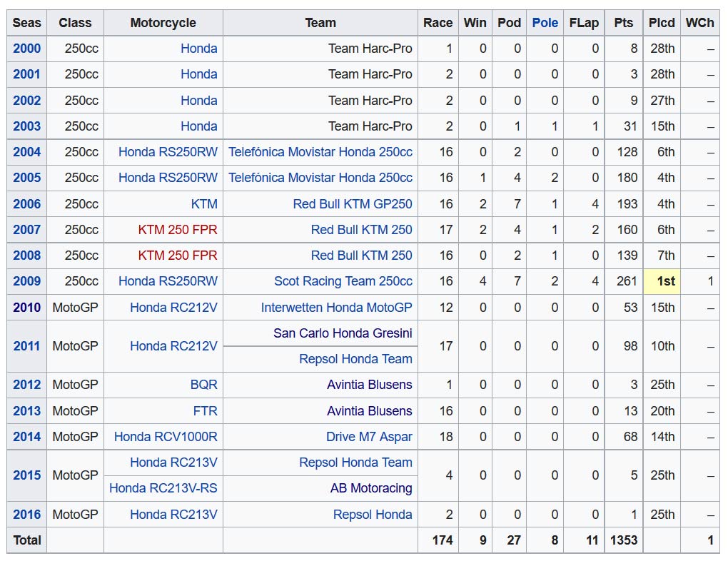Open the 2005 season link

27,178
